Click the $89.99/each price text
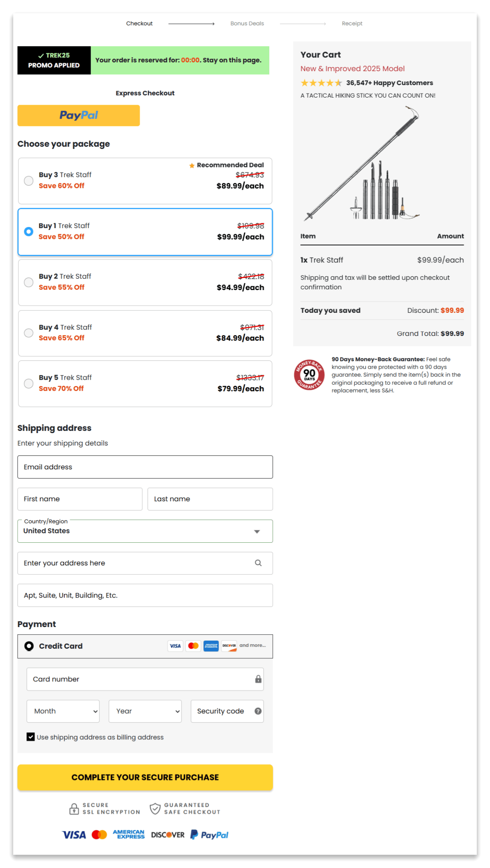This screenshot has width=490, height=868. point(240,186)
